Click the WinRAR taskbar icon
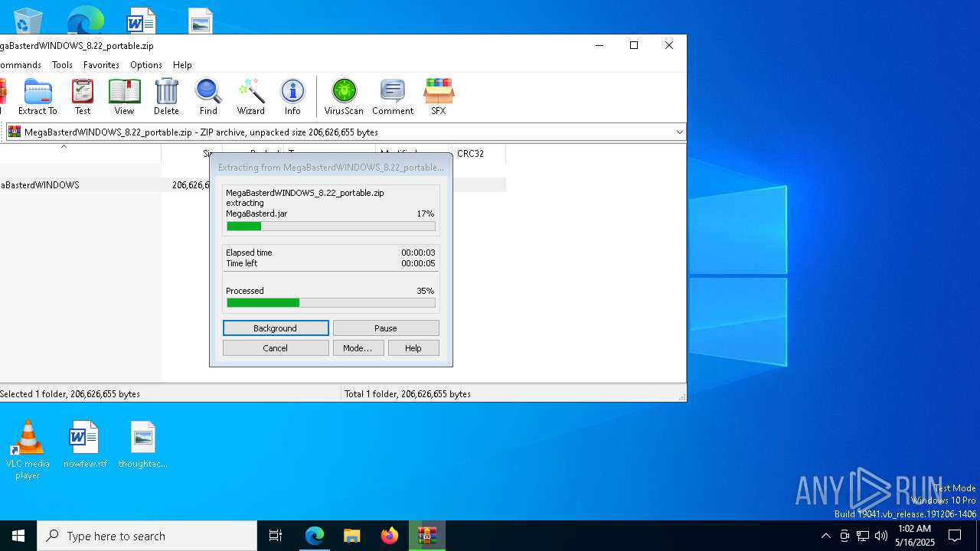This screenshot has height=551, width=980. click(x=427, y=536)
